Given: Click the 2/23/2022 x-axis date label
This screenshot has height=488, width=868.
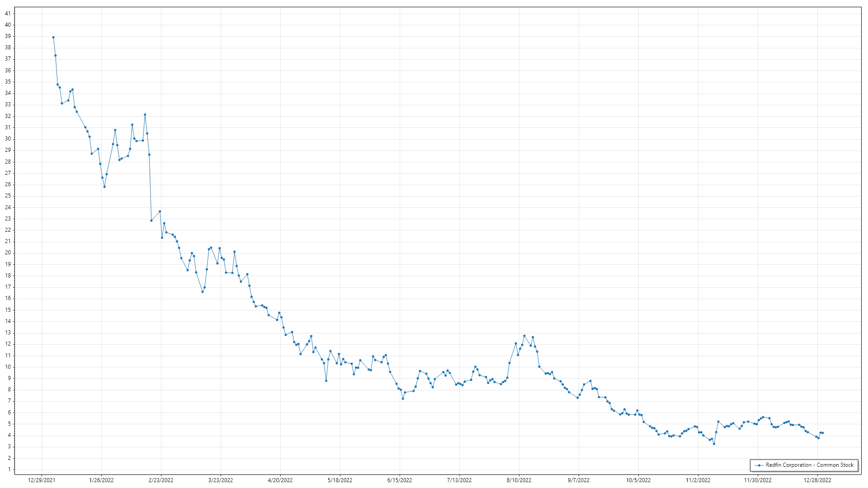Looking at the screenshot, I should click(161, 480).
